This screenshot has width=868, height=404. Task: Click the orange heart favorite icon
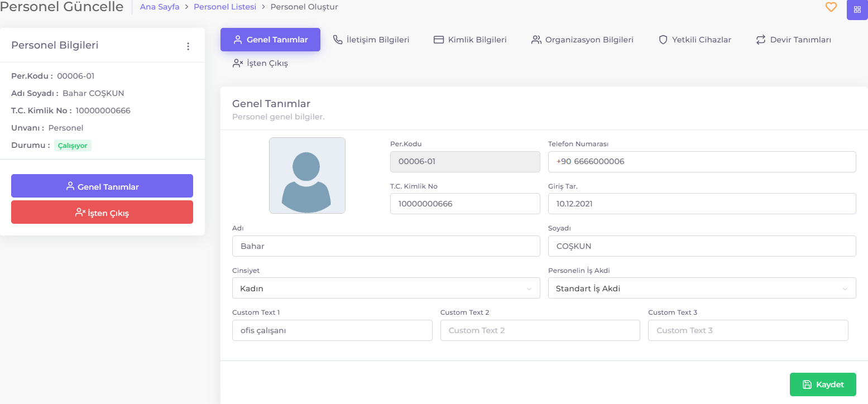coord(831,7)
